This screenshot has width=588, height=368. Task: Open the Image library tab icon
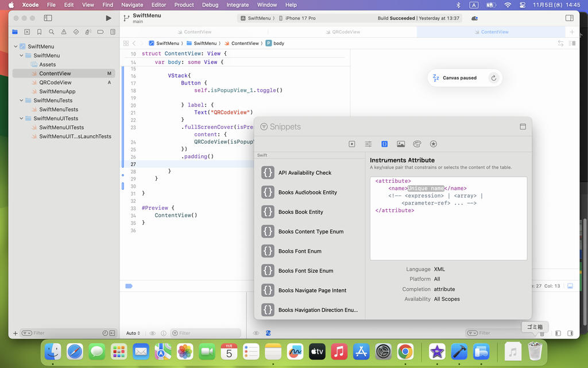(401, 144)
